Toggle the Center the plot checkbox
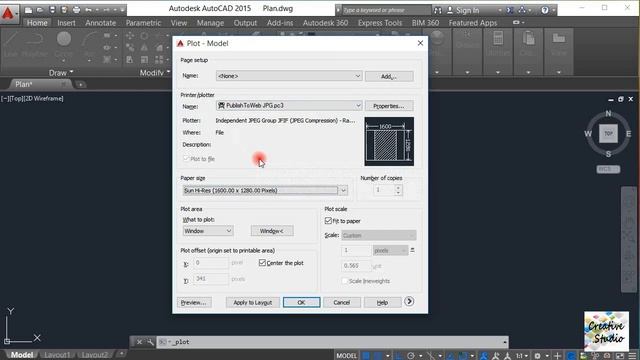 tap(262, 263)
